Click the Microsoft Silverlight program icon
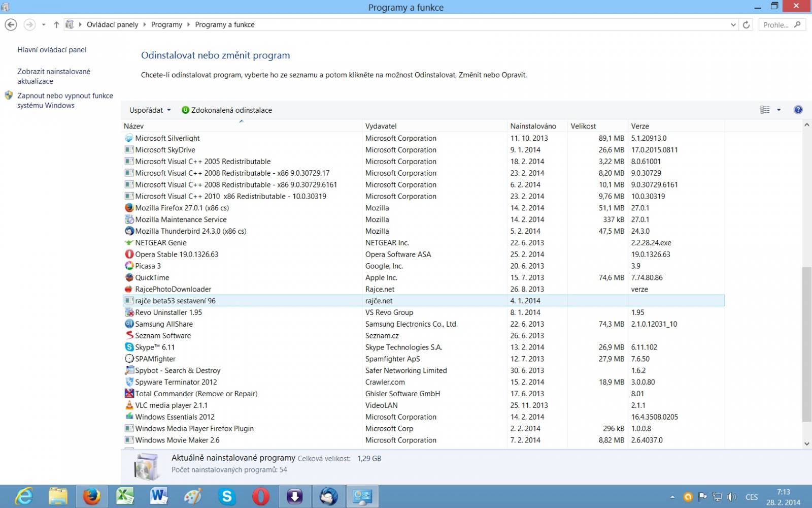The image size is (812, 508). (129, 138)
